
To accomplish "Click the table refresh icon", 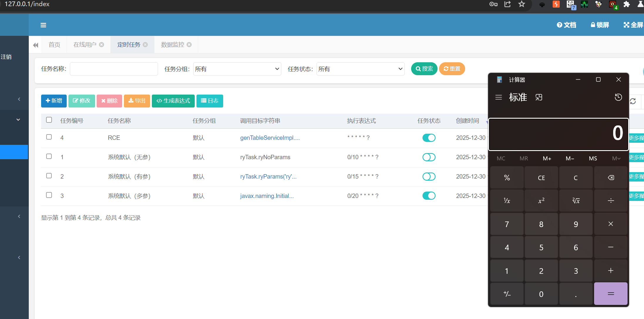I will [633, 101].
